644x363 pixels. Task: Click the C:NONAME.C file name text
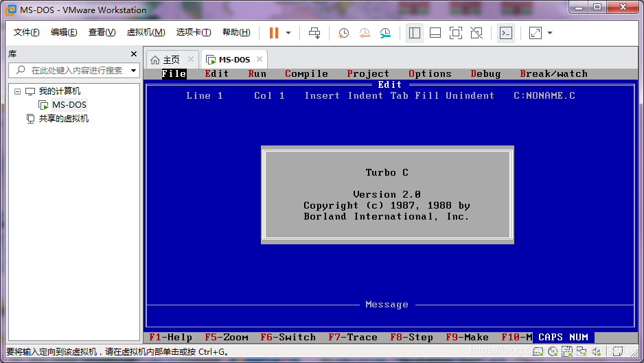coord(544,95)
